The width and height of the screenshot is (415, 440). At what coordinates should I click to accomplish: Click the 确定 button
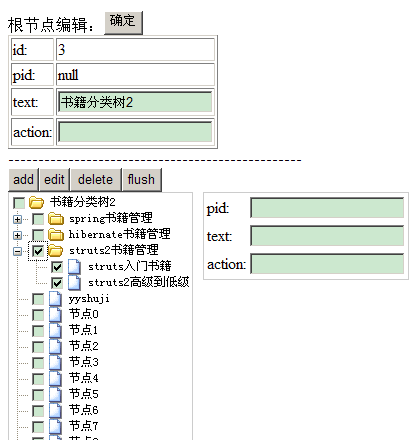point(123,23)
